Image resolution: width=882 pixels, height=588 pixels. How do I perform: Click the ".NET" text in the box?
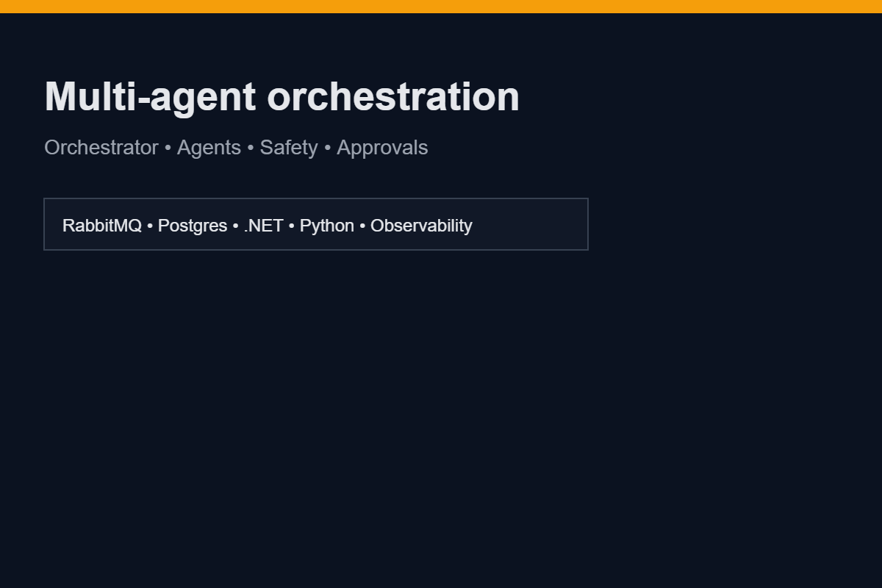[x=263, y=226]
